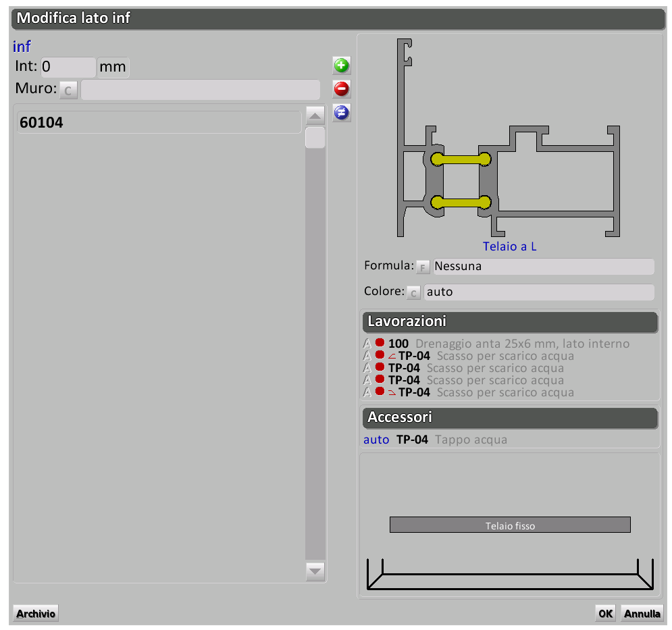Click the scrollbar up arrow
672x630 pixels.
point(315,115)
